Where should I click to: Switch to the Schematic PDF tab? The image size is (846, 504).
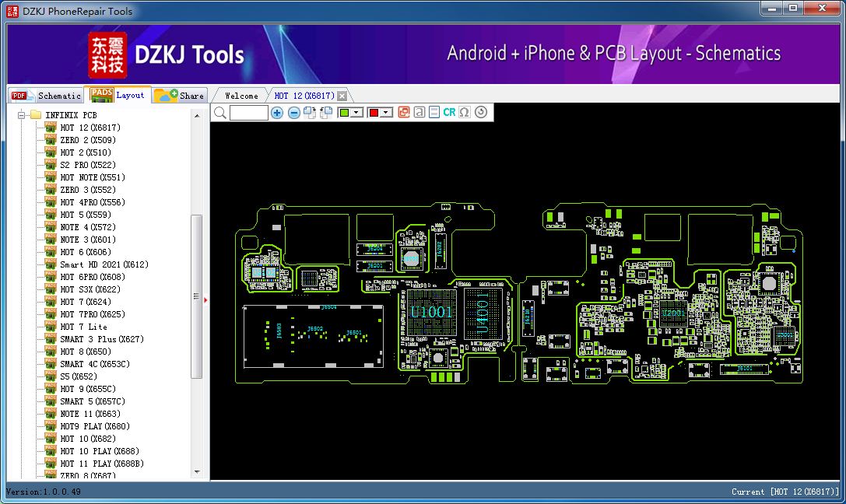click(x=47, y=96)
